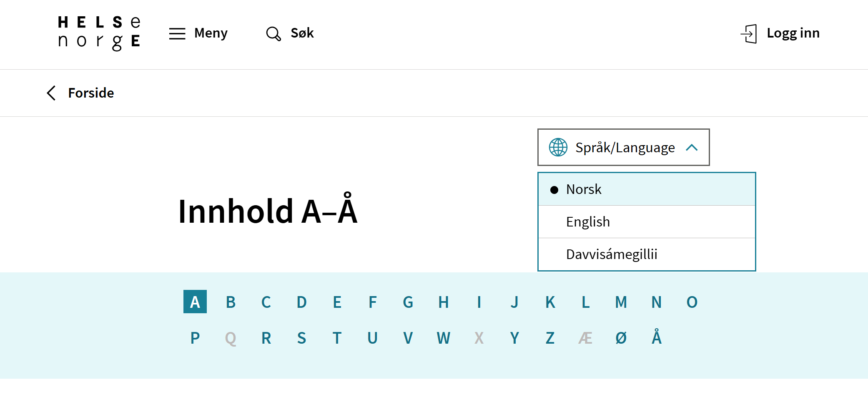Click the Søk label

coord(302,33)
